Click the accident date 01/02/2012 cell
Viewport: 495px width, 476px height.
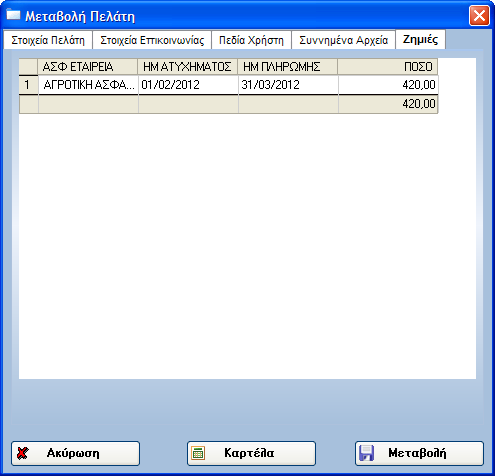(x=188, y=85)
